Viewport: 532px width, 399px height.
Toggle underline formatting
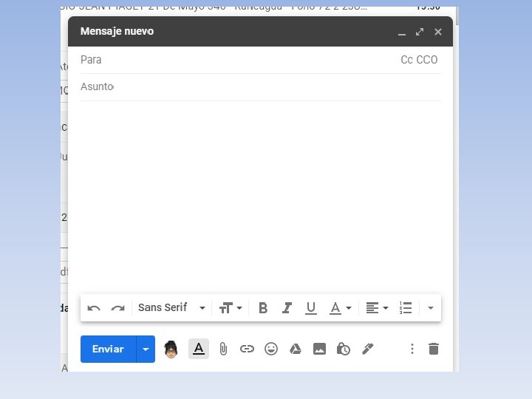[x=311, y=308]
